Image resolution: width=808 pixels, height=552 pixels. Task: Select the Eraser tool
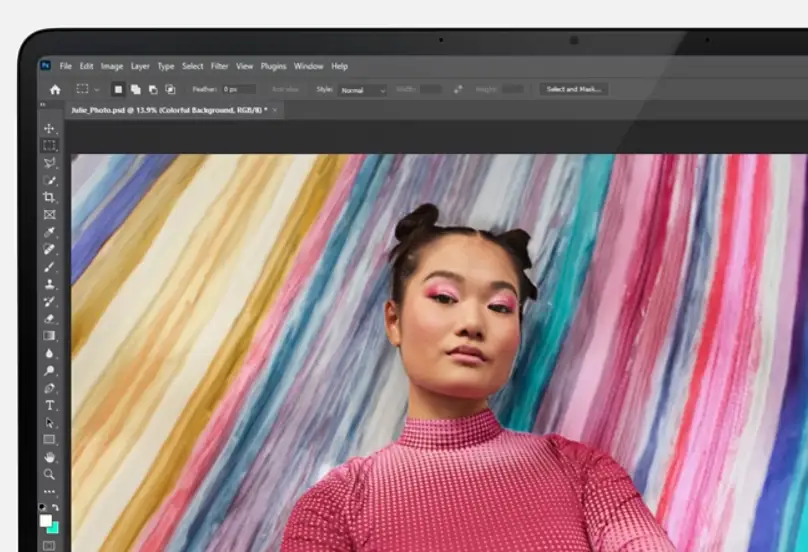49,319
